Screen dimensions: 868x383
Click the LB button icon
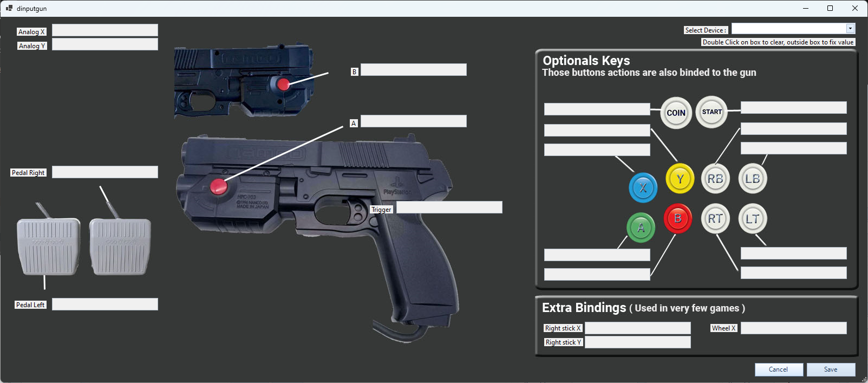point(752,179)
